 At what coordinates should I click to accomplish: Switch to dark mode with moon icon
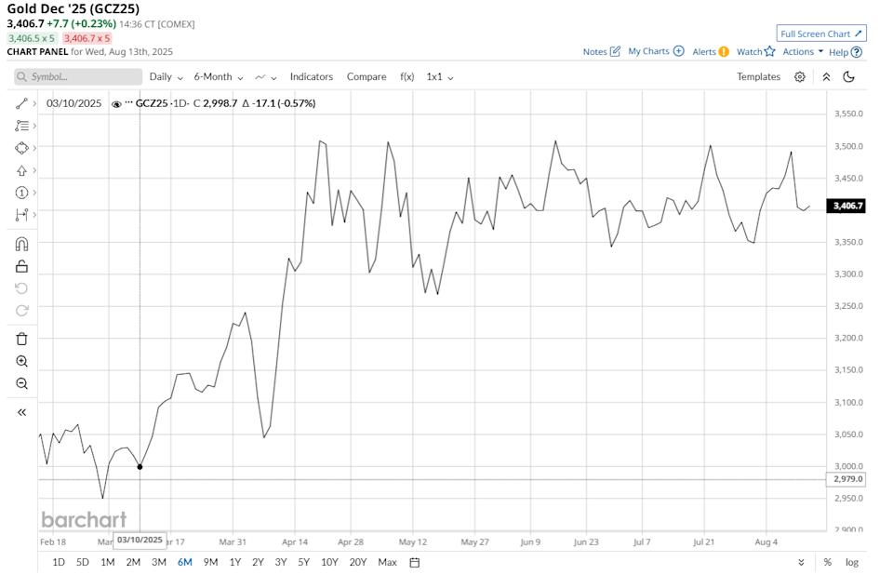coord(848,77)
